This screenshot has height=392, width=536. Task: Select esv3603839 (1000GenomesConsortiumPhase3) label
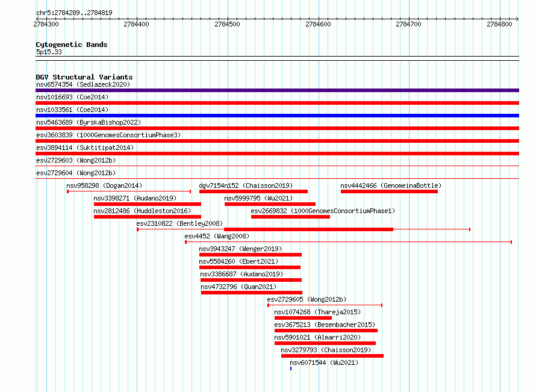108,135
